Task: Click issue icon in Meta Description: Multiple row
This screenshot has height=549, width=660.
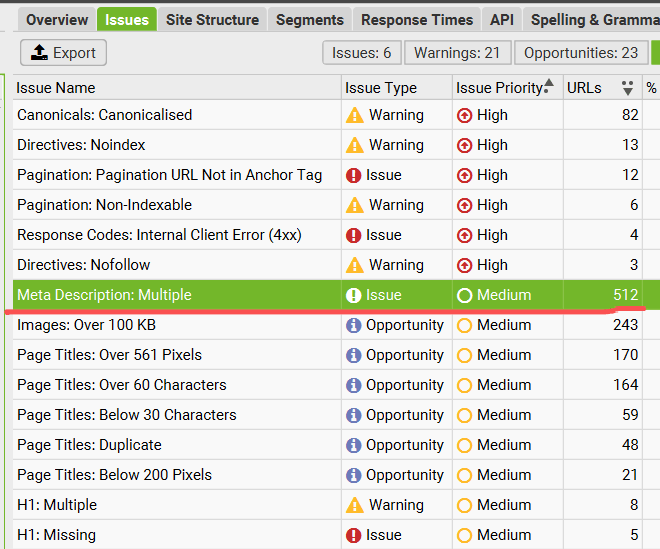Action: point(354,295)
